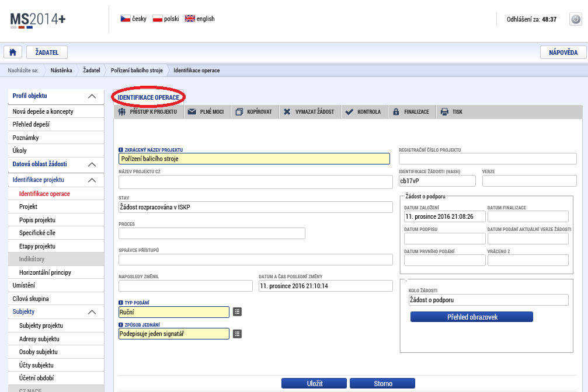The height and width of the screenshot is (392, 588).
Task: Click Identifikace žádosti hash field cb17vP
Action: (437, 181)
